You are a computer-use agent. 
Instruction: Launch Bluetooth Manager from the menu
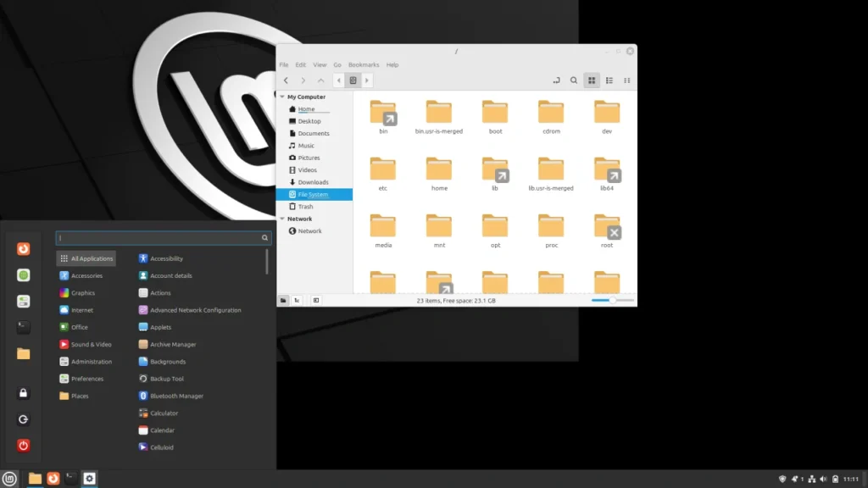170,396
